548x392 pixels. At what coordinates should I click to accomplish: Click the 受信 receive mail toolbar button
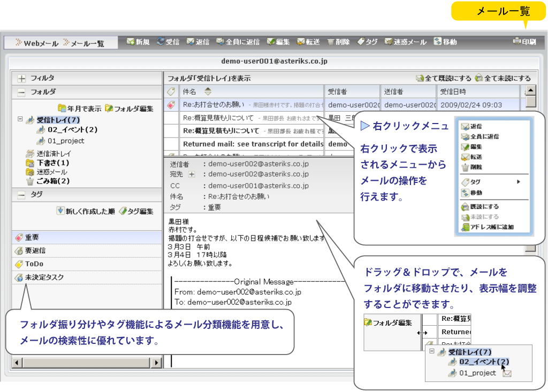[168, 42]
